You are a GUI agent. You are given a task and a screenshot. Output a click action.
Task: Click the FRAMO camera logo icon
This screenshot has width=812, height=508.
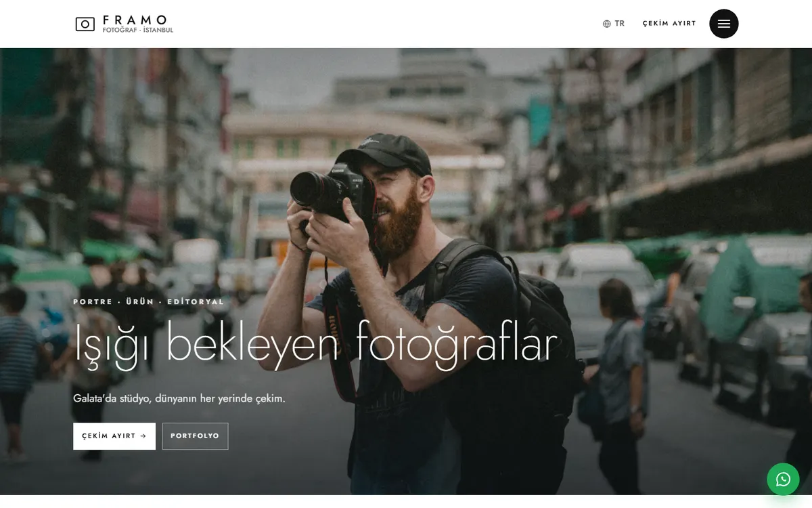(85, 24)
